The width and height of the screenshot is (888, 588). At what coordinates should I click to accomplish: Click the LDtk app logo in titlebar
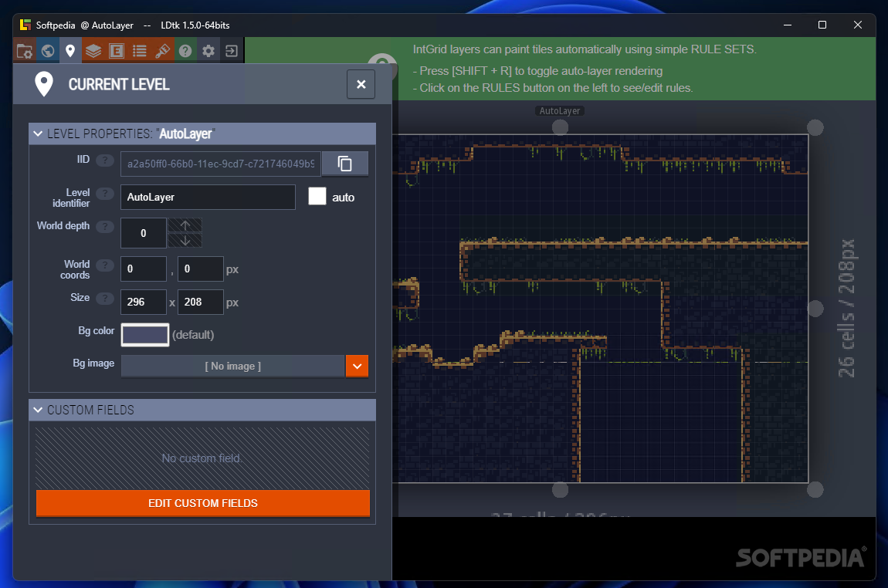click(25, 25)
